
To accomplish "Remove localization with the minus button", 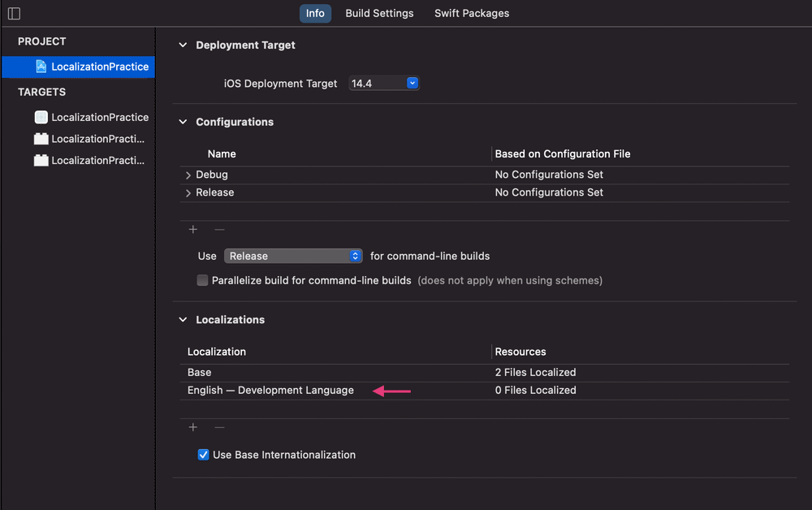I will point(218,427).
